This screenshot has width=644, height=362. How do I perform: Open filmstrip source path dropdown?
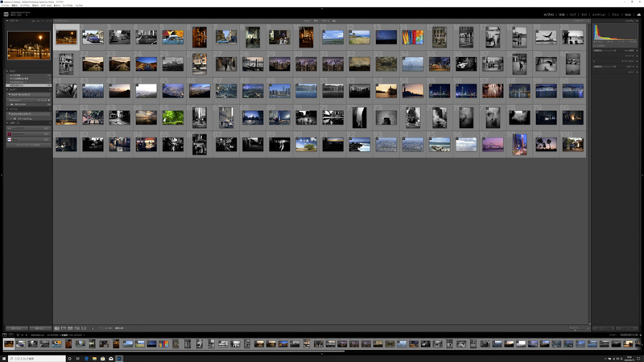tap(84, 335)
